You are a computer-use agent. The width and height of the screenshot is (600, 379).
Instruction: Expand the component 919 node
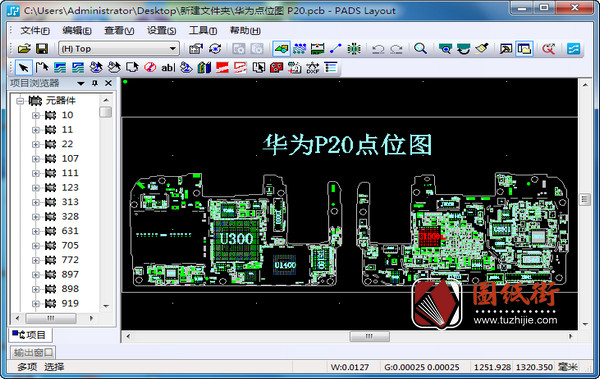(36, 304)
